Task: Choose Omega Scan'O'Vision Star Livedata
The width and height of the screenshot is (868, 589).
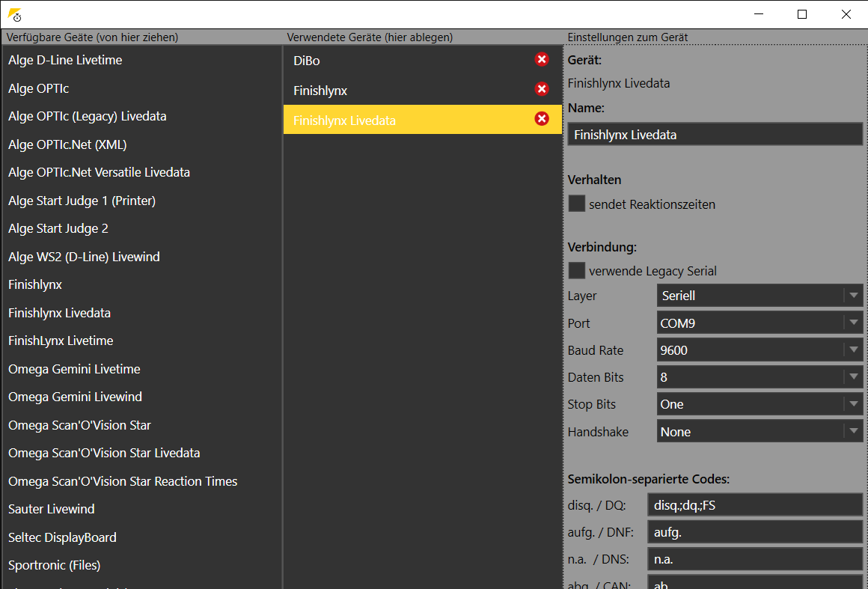Action: tap(141, 453)
